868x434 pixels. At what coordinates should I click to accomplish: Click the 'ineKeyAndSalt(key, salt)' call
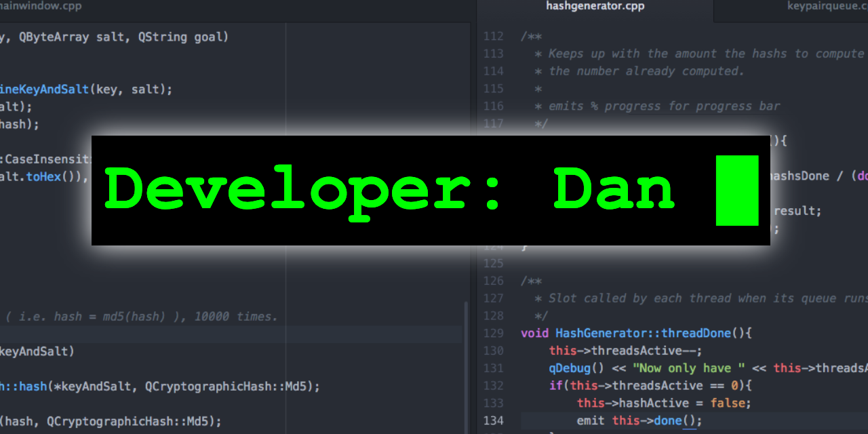tap(84, 89)
